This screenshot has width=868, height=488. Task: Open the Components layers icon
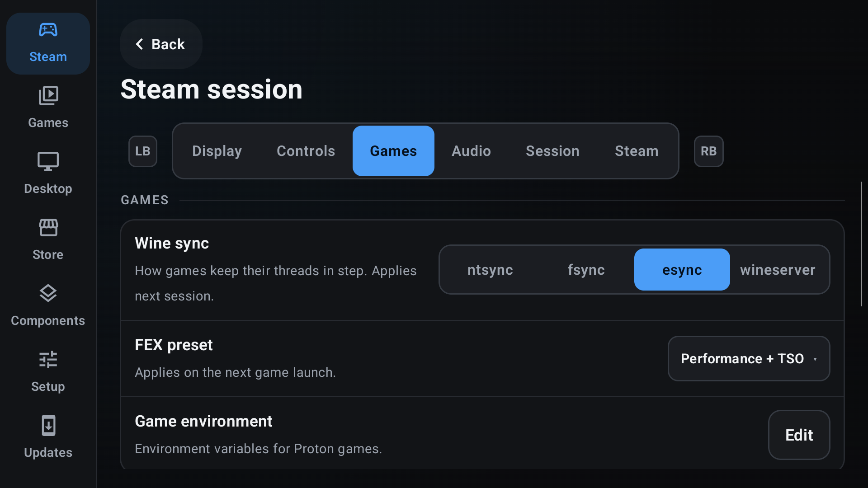(48, 293)
